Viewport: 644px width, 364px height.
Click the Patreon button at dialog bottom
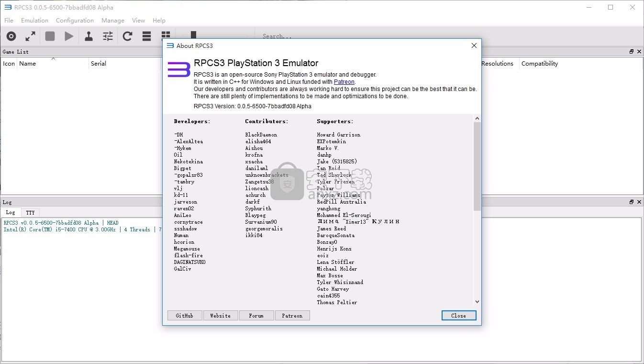[292, 316]
